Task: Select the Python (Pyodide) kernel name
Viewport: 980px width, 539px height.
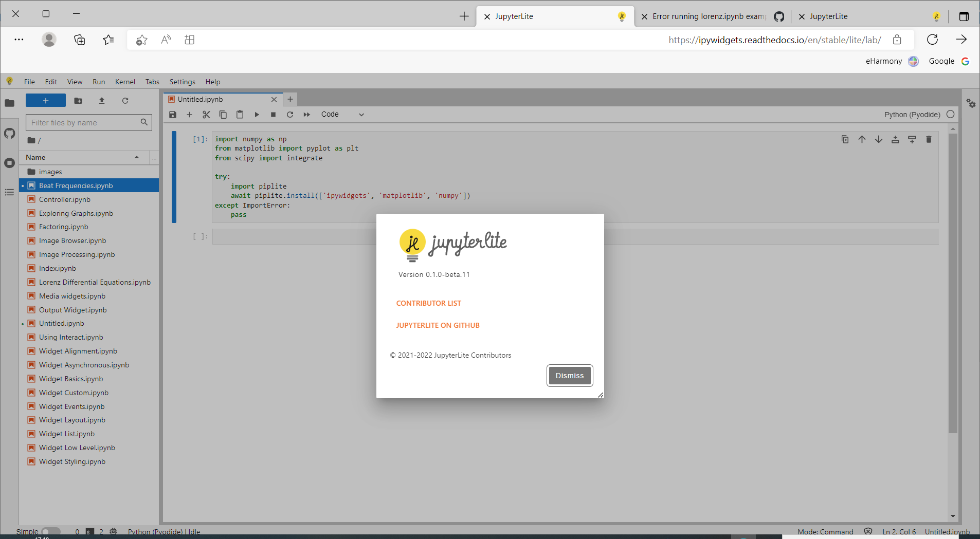Action: pyautogui.click(x=912, y=115)
